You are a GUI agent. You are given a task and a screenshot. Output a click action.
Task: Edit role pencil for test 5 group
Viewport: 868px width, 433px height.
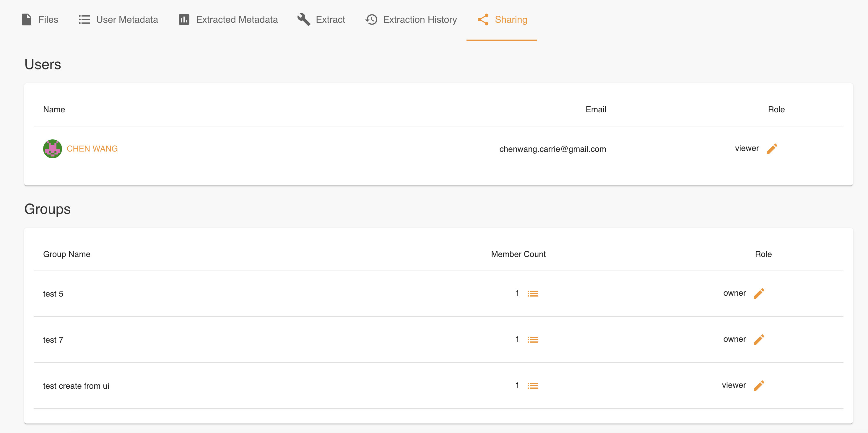758,293
